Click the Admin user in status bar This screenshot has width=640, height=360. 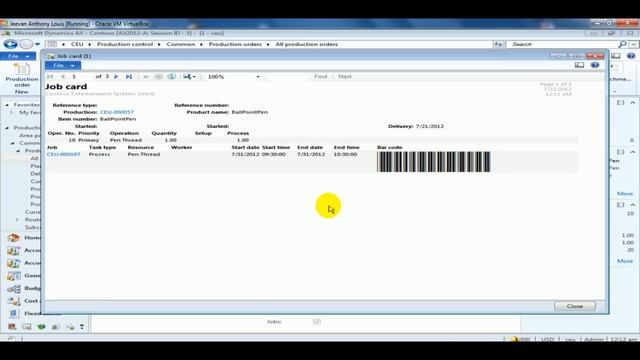593,339
